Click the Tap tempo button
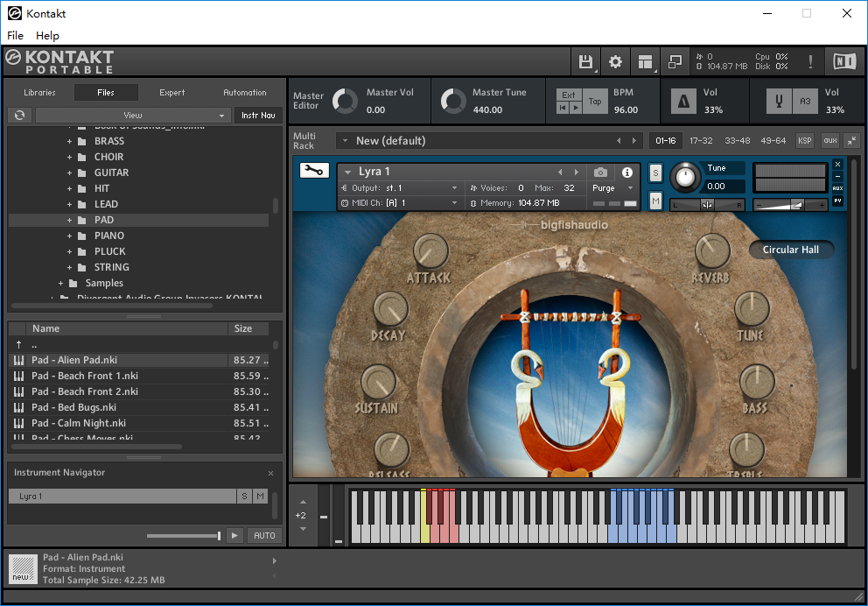The height and width of the screenshot is (606, 868). [x=595, y=102]
